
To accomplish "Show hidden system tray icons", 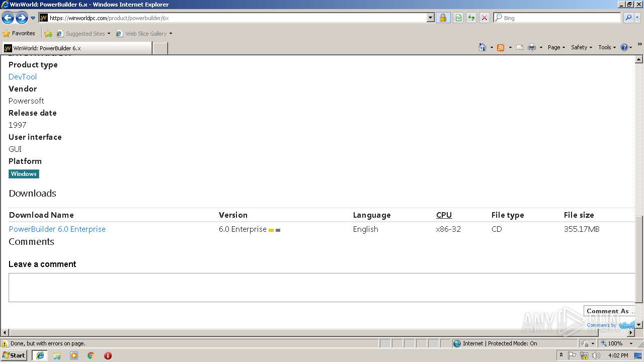I will [x=561, y=355].
